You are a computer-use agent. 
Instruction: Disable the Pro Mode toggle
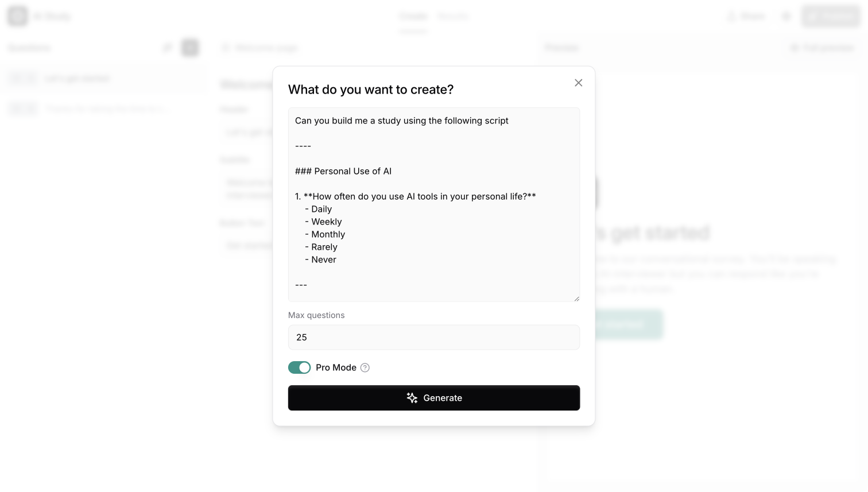pos(299,367)
